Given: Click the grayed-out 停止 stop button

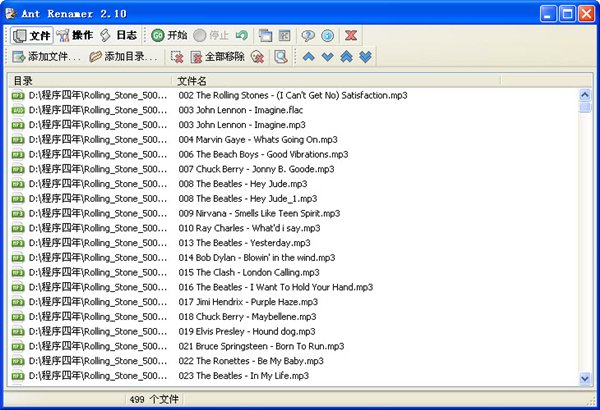Looking at the screenshot, I should pyautogui.click(x=211, y=36).
